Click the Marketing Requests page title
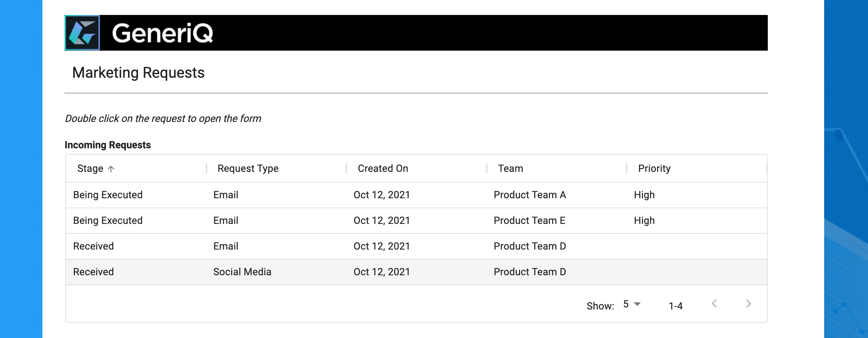868x338 pixels. [138, 73]
